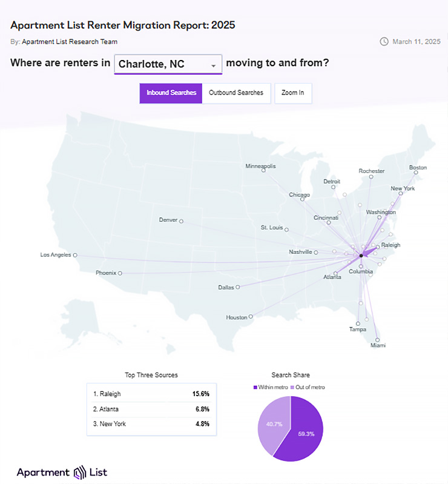Click the Boston map marker
The image size is (448, 484).
point(415,173)
